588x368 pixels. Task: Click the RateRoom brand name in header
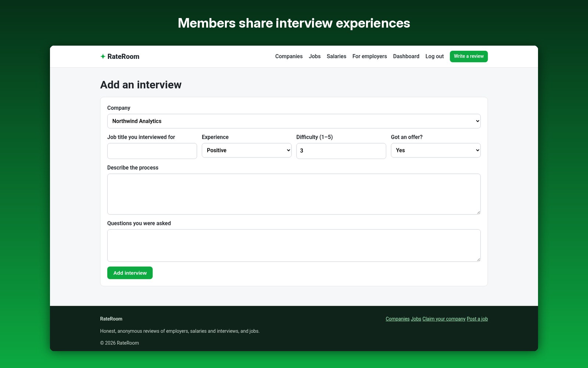(123, 56)
